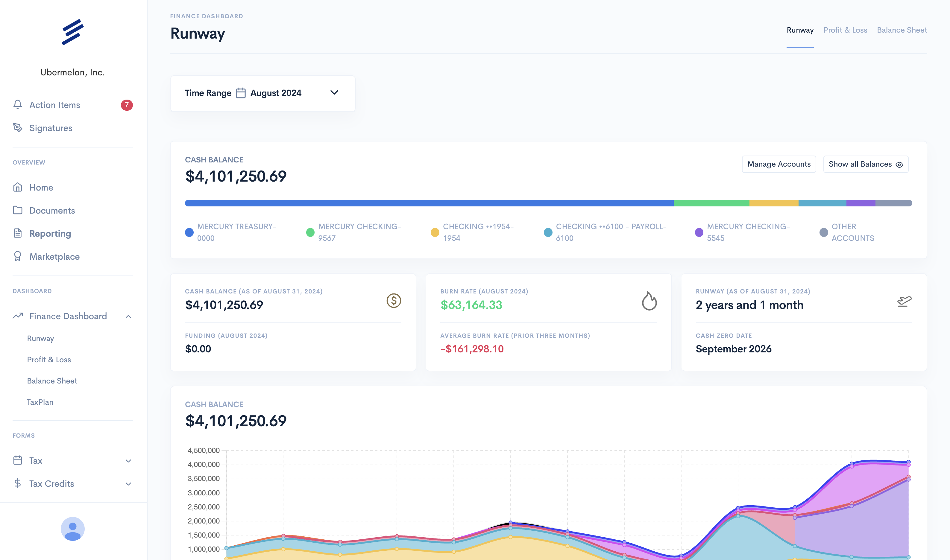Click the Manage Accounts button
The height and width of the screenshot is (560, 950).
(778, 164)
